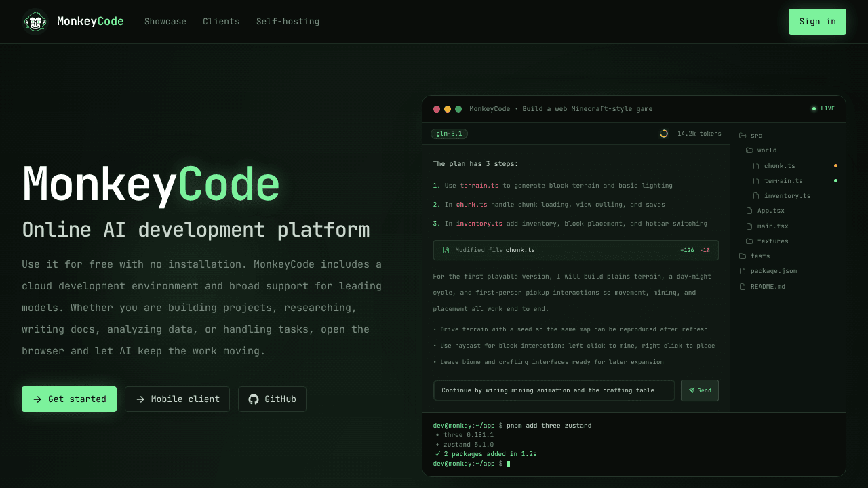Click 'pnpm add three zustand' terminal command
The image size is (868, 488).
coord(549,426)
